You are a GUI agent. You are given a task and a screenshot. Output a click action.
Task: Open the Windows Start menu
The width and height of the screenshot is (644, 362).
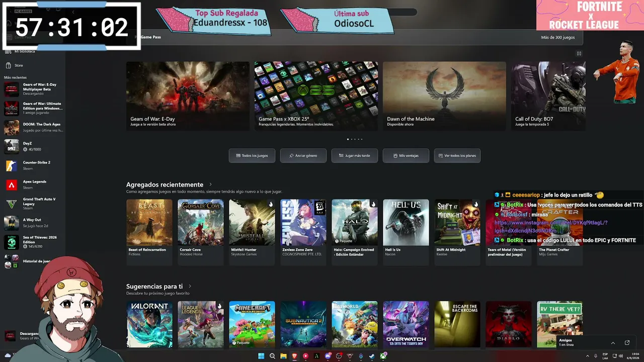pyautogui.click(x=261, y=356)
